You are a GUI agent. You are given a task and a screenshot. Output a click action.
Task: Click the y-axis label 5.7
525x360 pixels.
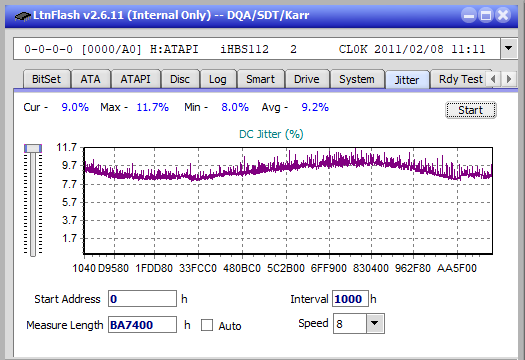pyautogui.click(x=70, y=202)
